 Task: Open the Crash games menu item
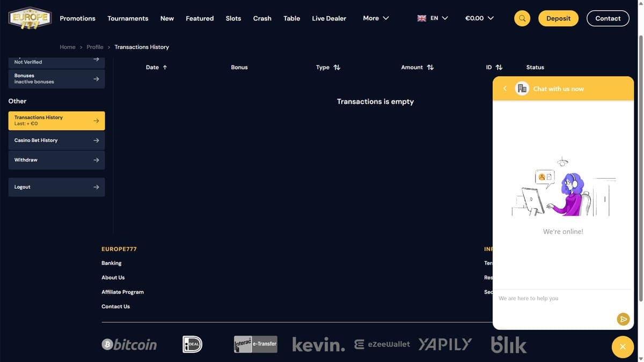(x=262, y=18)
